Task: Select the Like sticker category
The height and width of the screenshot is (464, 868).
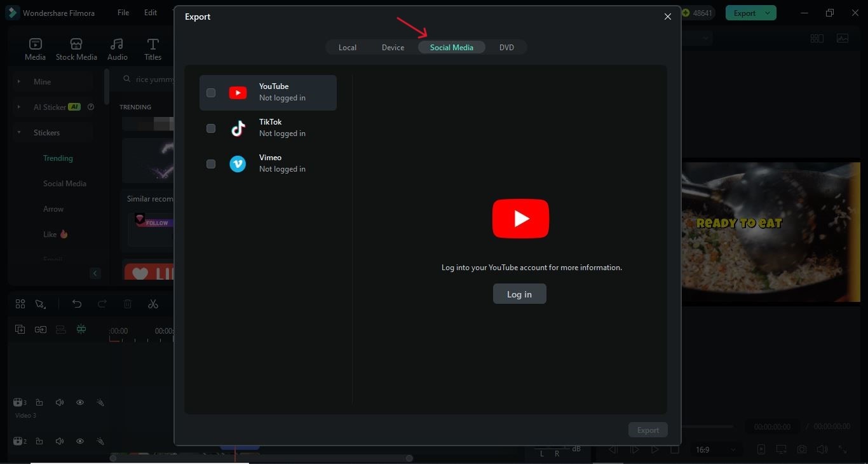Action: coord(55,235)
